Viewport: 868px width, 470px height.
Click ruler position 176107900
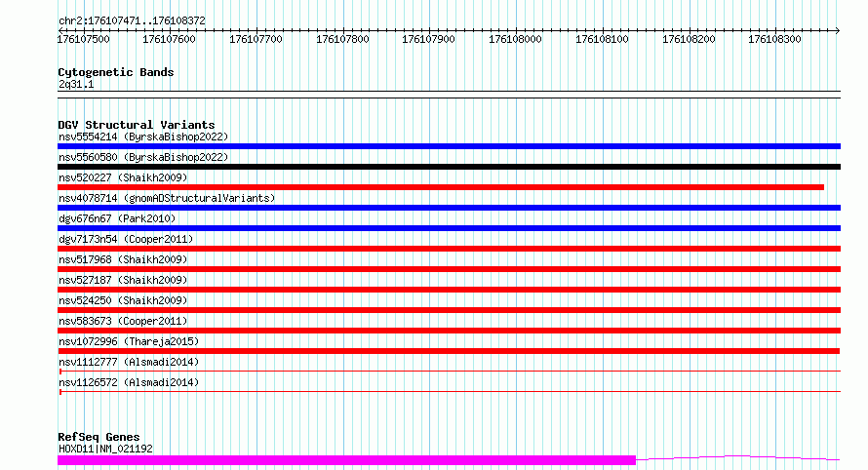(x=428, y=39)
